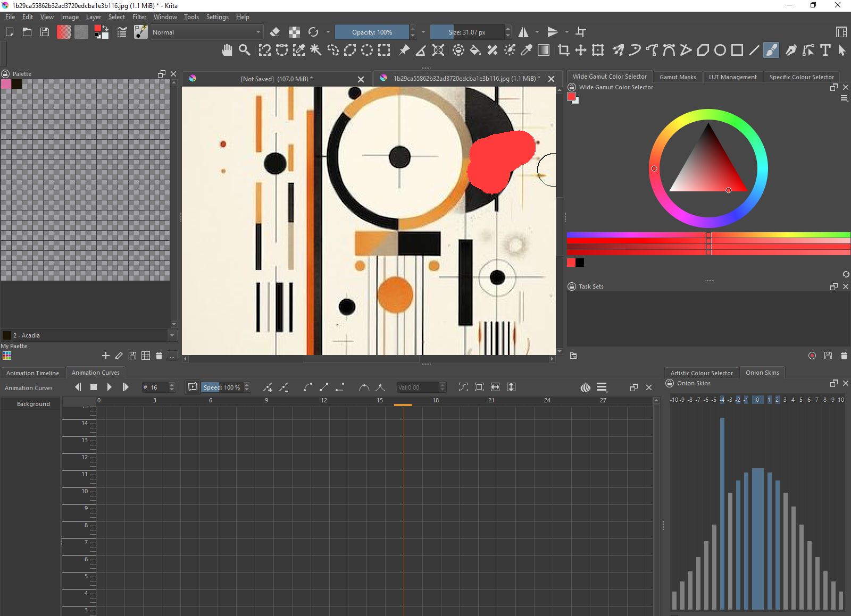
Task: Switch to Artistic Colour Selector tab
Action: [x=702, y=373]
